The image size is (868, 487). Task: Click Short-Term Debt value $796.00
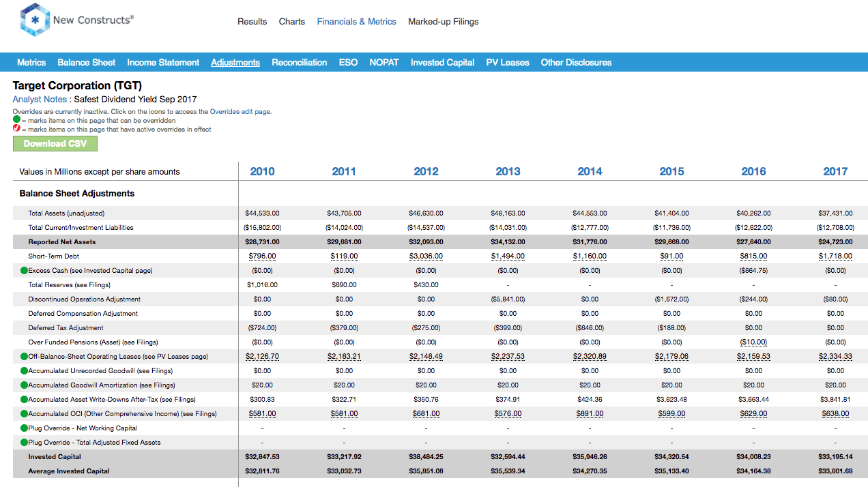(262, 256)
